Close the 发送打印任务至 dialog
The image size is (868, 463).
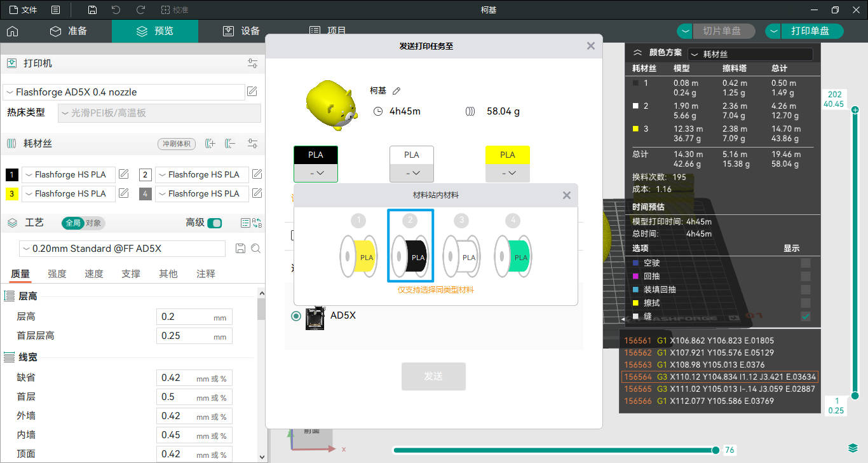click(591, 46)
